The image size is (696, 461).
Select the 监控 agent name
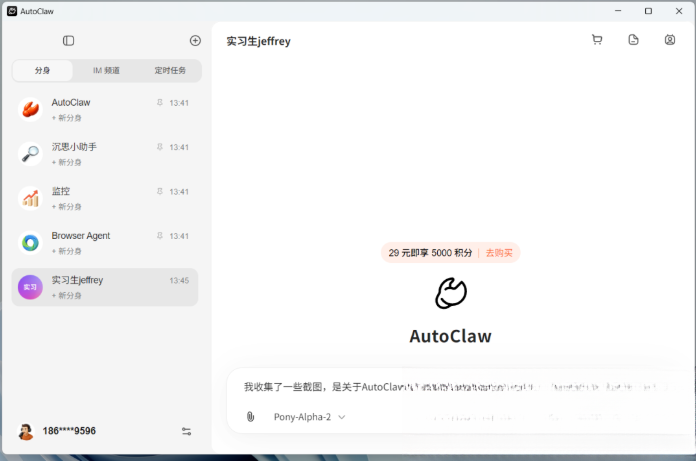[x=61, y=191]
